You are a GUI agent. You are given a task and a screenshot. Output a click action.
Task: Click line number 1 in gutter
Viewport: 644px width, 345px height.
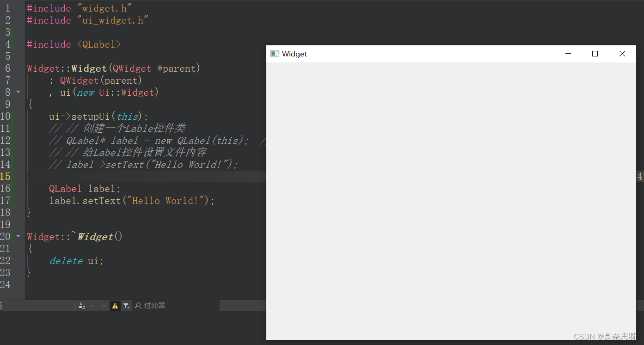7,8
